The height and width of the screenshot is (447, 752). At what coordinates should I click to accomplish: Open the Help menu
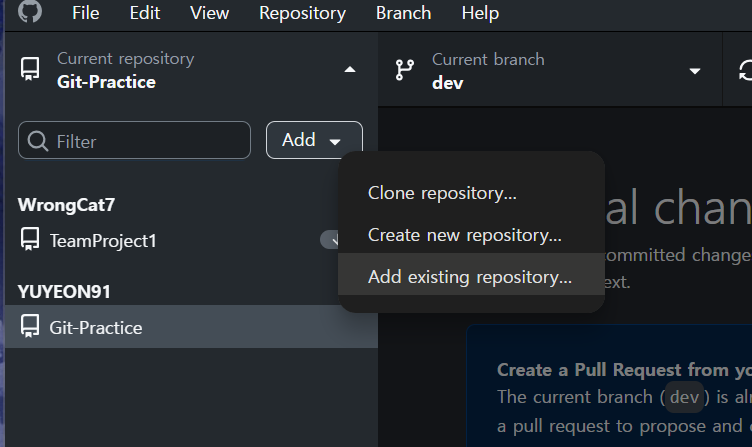pyautogui.click(x=480, y=13)
